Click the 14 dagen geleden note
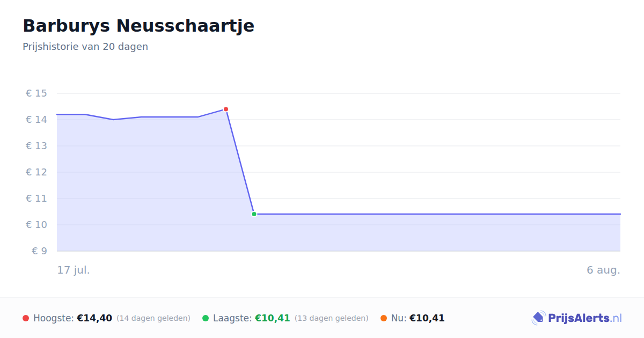This screenshot has height=338, width=644. pos(153,318)
